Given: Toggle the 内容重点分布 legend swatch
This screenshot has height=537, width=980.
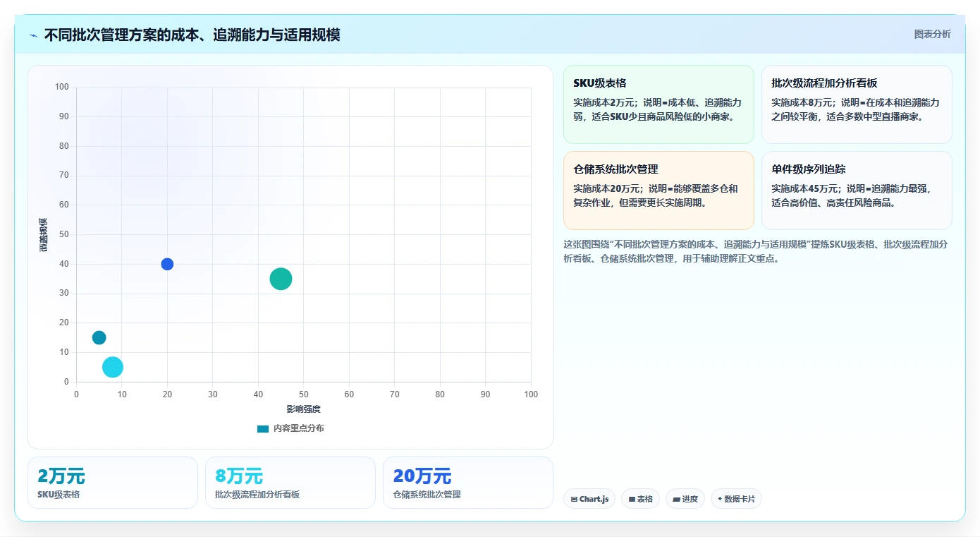Looking at the screenshot, I should pyautogui.click(x=263, y=428).
